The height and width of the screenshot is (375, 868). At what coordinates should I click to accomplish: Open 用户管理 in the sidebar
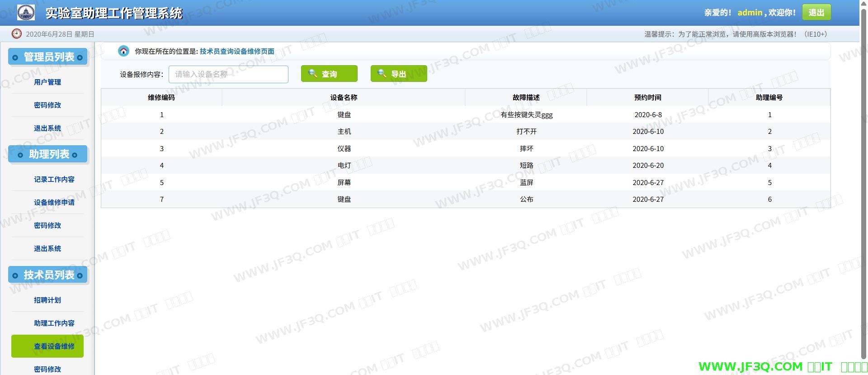pyautogui.click(x=47, y=82)
